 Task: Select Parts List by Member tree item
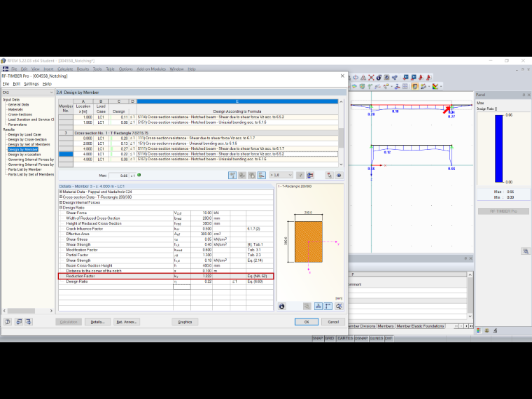[24, 169]
